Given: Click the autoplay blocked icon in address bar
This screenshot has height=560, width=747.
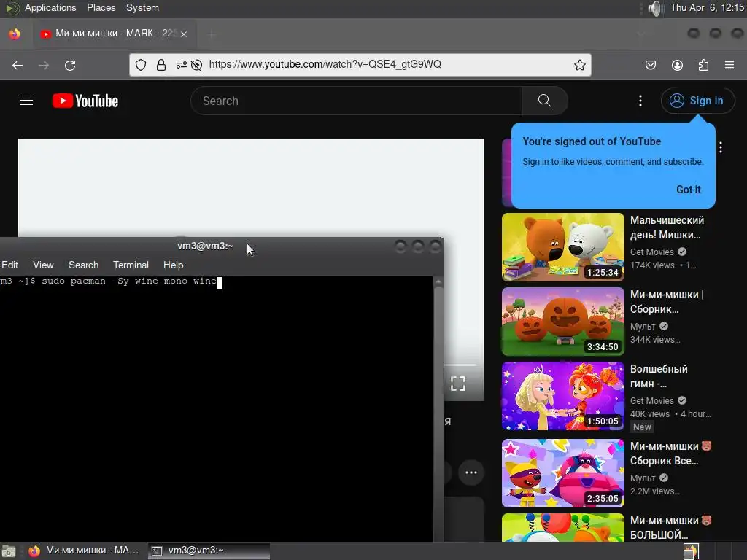Looking at the screenshot, I should (x=196, y=65).
